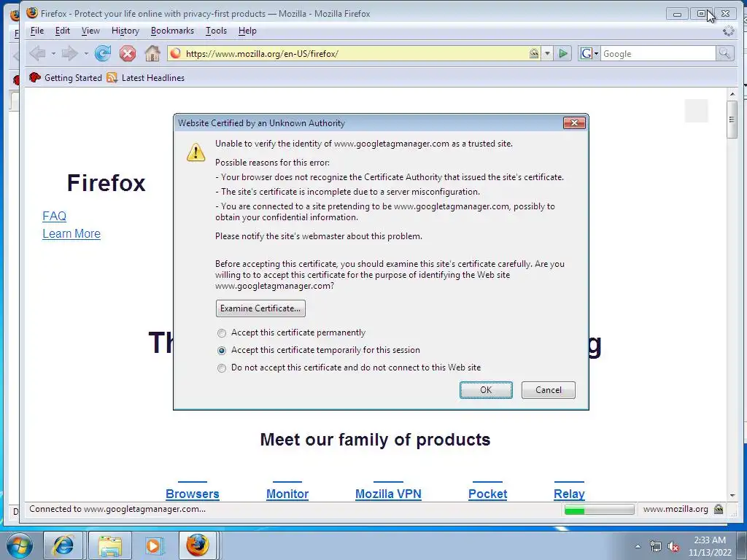Stop loading with the red X button
The height and width of the screenshot is (560, 747).
pyautogui.click(x=127, y=53)
